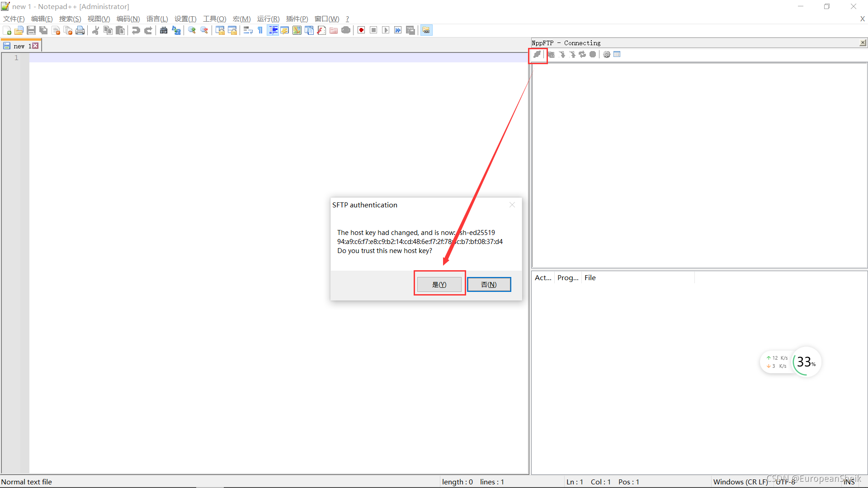This screenshot has height=488, width=868.
Task: Click the Zoom In magnifier icon
Action: (192, 30)
